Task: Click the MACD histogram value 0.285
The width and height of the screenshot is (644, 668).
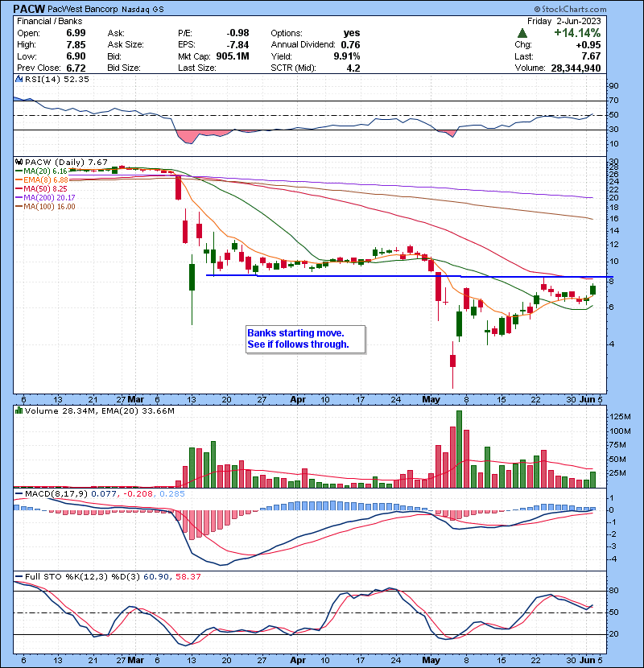Action: [x=172, y=494]
